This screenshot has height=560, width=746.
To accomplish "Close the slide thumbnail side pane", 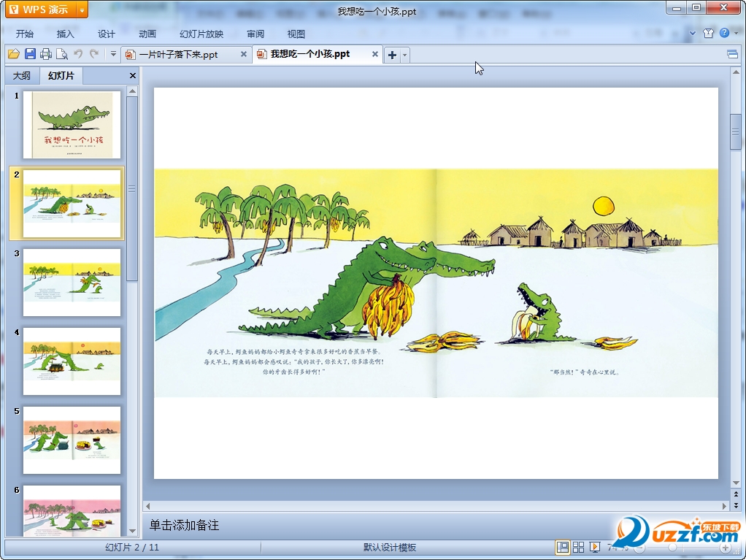I will (133, 76).
